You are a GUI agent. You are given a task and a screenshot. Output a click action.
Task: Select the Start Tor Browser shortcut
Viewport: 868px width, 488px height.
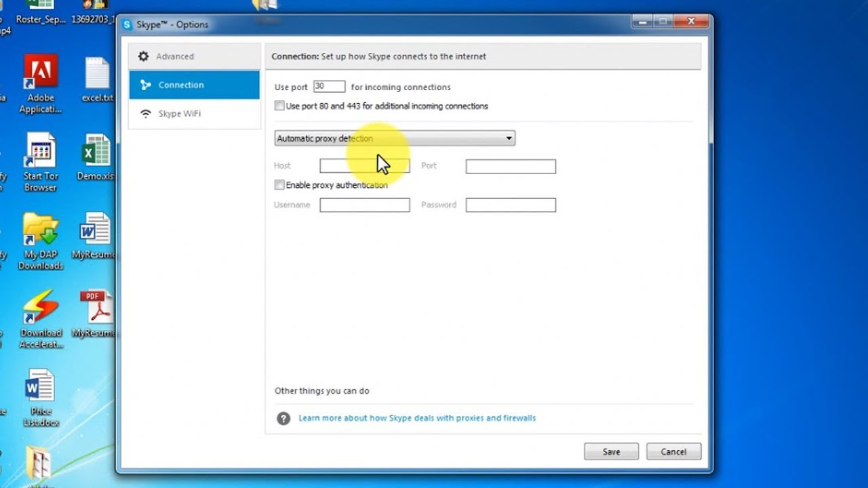(x=41, y=163)
